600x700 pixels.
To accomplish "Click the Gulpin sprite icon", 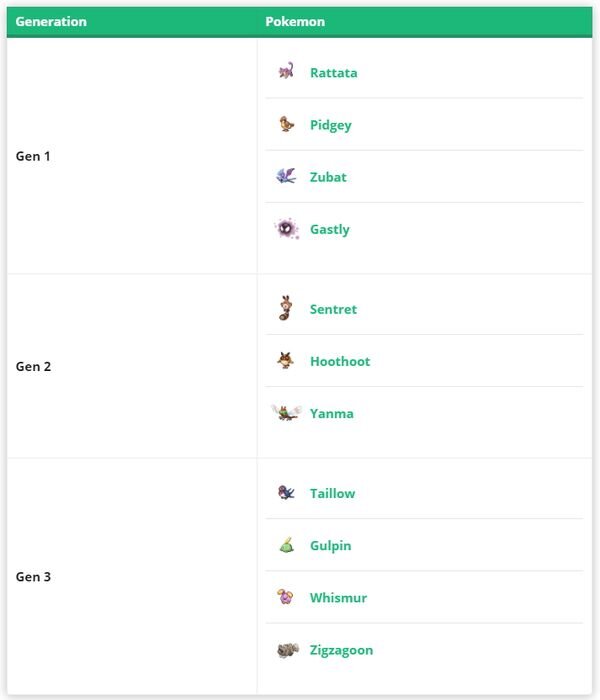I will point(286,546).
